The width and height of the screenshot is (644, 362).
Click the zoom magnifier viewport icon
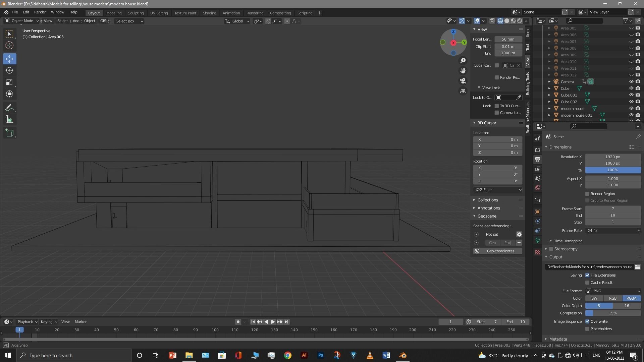pos(463,61)
